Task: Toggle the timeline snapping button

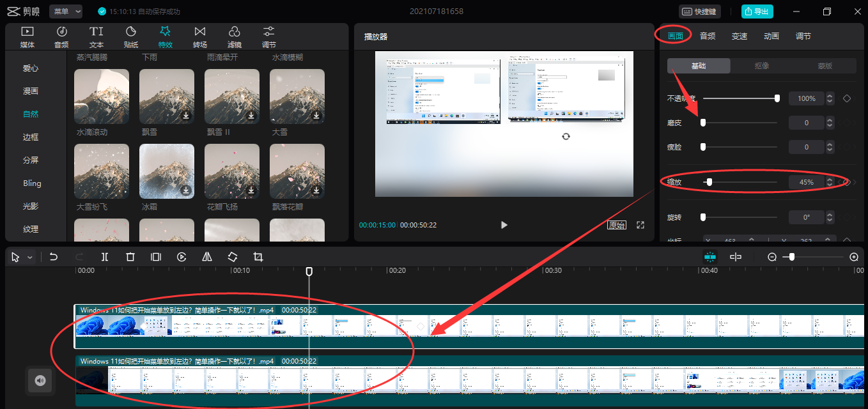Action: coord(710,257)
